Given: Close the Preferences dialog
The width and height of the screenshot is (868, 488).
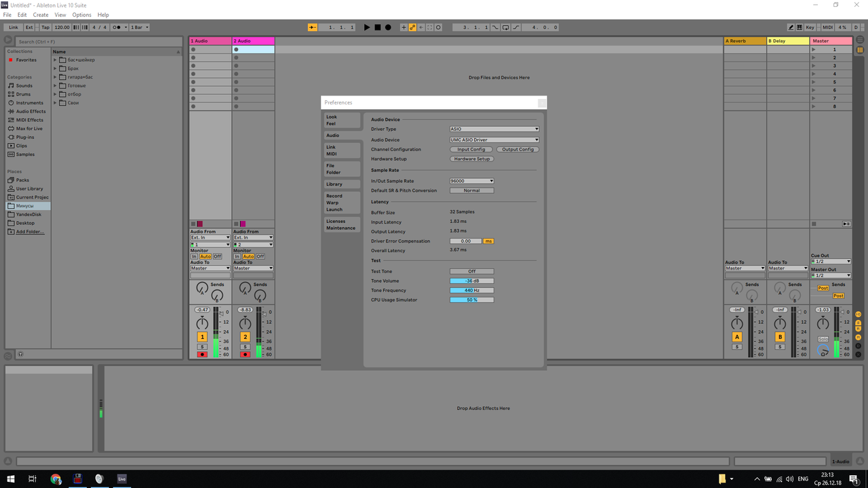Looking at the screenshot, I should (542, 103).
